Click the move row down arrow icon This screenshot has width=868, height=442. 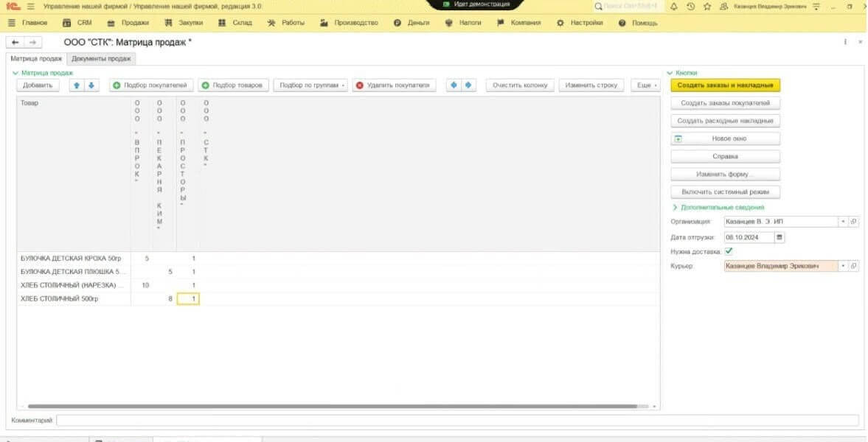pyautogui.click(x=91, y=85)
